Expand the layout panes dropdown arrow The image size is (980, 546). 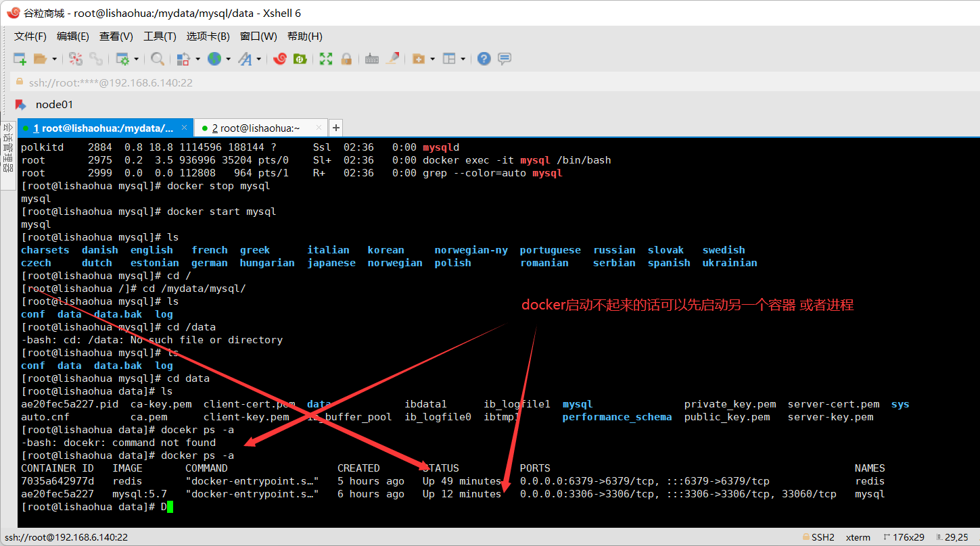463,59
